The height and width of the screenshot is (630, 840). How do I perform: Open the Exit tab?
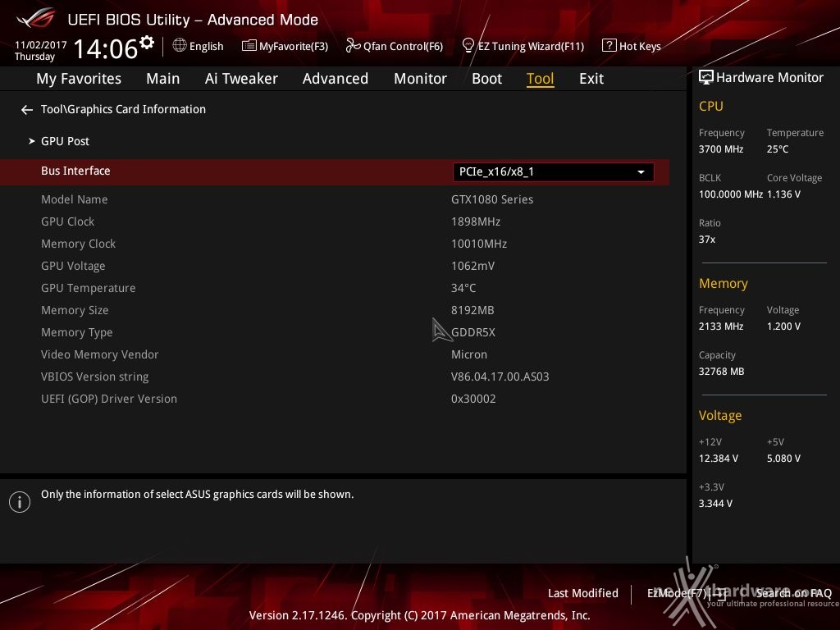(591, 79)
